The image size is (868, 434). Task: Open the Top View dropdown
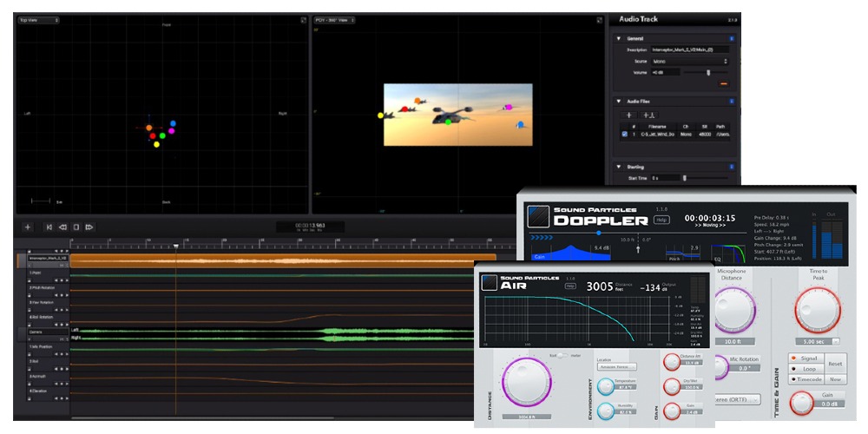click(x=38, y=20)
